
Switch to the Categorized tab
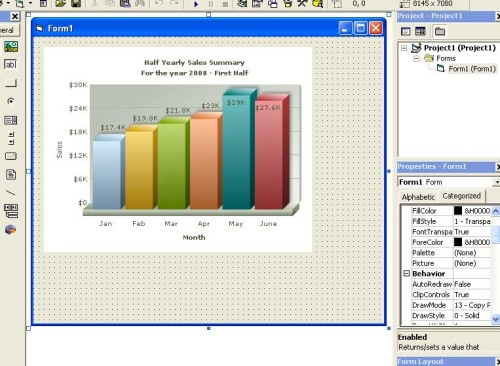(x=462, y=196)
